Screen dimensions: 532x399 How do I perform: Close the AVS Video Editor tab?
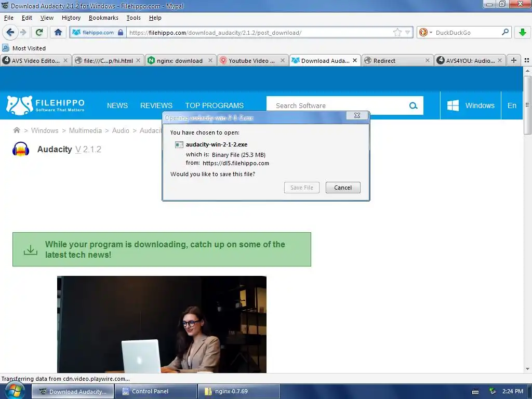click(x=65, y=60)
